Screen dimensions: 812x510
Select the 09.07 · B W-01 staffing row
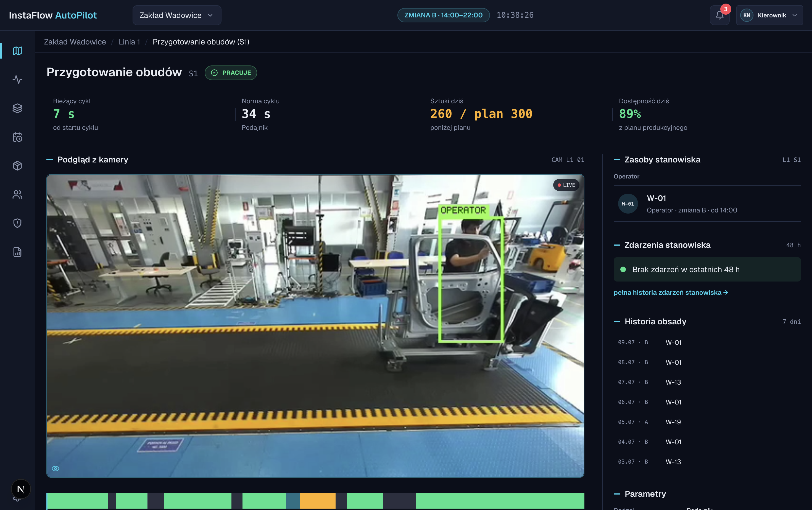tap(707, 342)
